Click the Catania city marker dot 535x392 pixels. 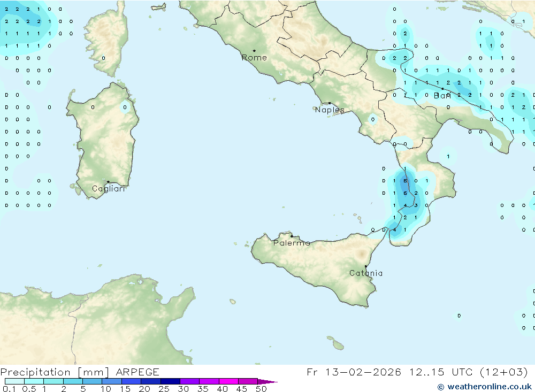366,266
